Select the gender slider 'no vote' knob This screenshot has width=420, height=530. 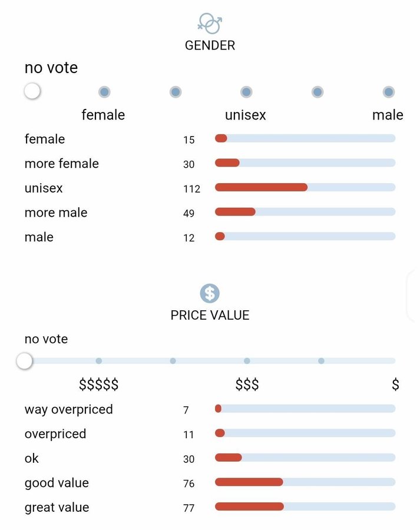click(x=32, y=91)
